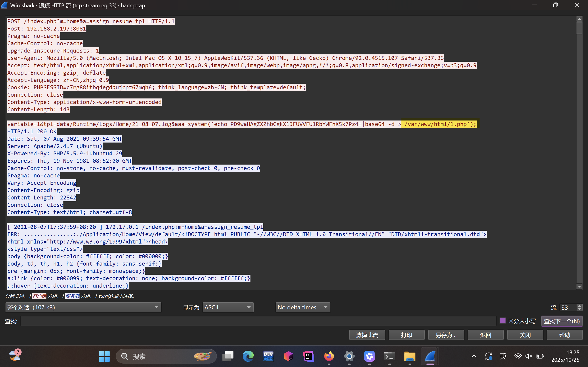Click the stream number field showing 33
This screenshot has width=588, height=367.
(568, 307)
